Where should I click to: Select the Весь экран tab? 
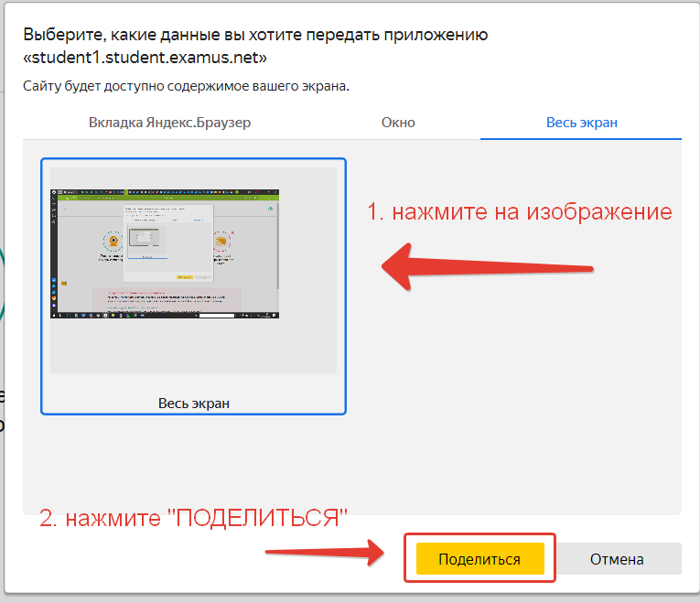(582, 123)
